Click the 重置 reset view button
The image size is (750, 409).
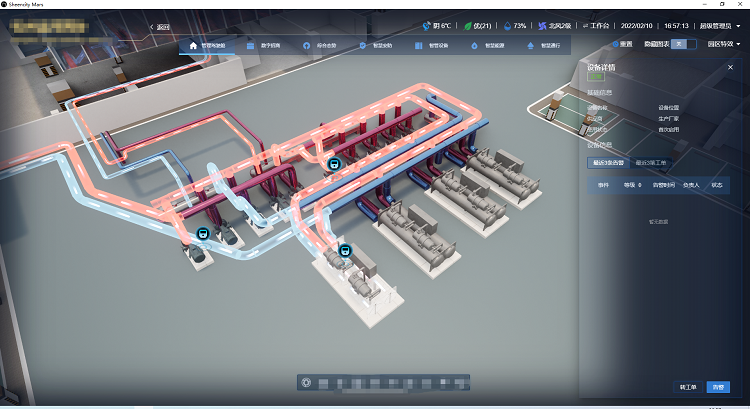click(x=623, y=44)
